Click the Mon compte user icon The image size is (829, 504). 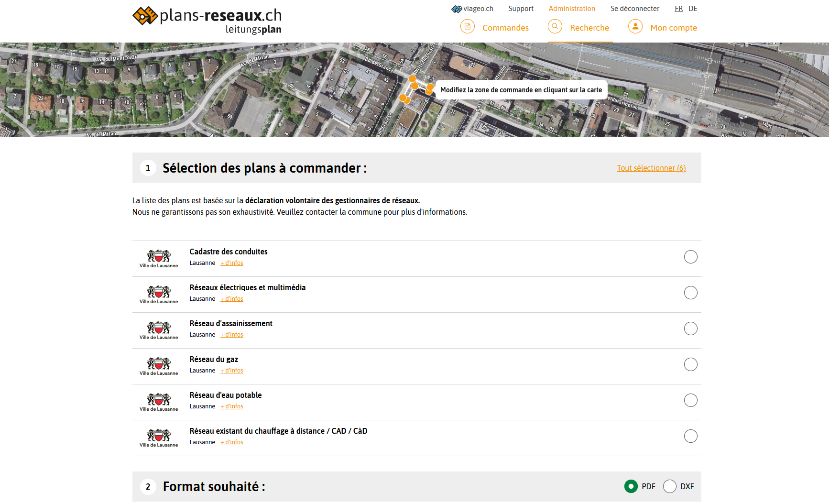tap(635, 27)
